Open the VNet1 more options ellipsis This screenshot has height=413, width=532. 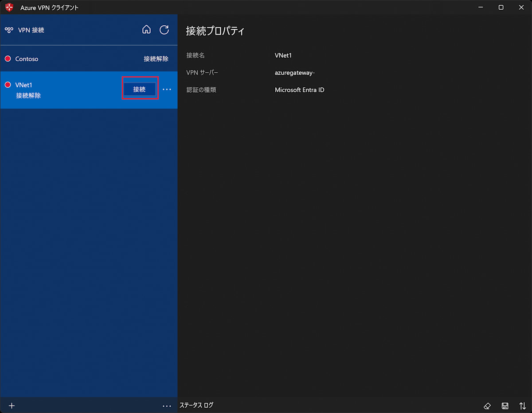tap(167, 90)
